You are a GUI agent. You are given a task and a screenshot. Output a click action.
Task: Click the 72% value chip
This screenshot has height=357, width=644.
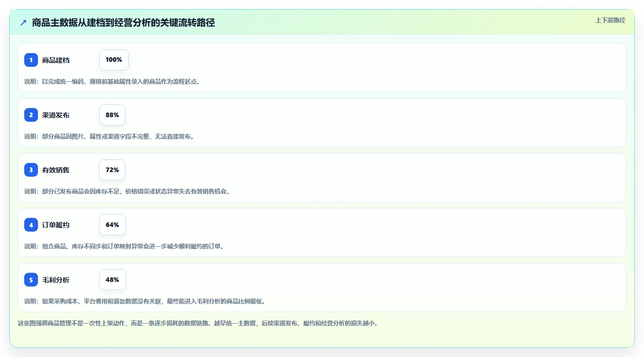pos(112,170)
